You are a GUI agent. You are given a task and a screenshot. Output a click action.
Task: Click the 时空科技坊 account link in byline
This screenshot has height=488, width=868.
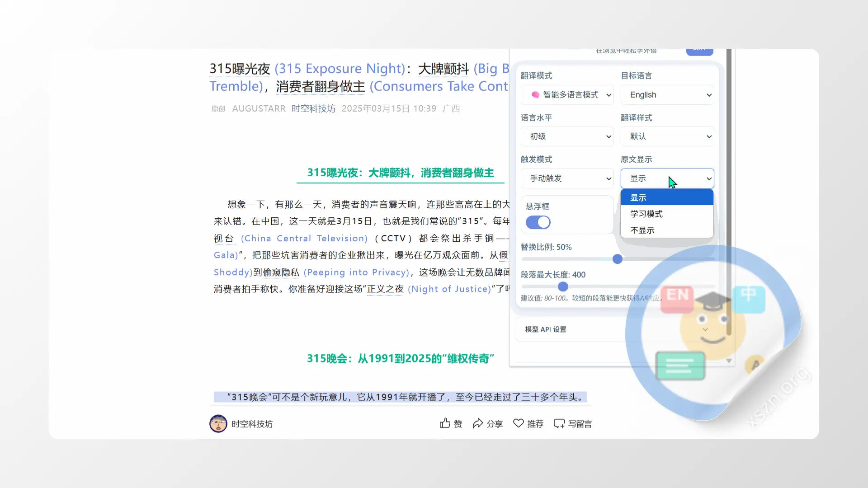tap(313, 108)
